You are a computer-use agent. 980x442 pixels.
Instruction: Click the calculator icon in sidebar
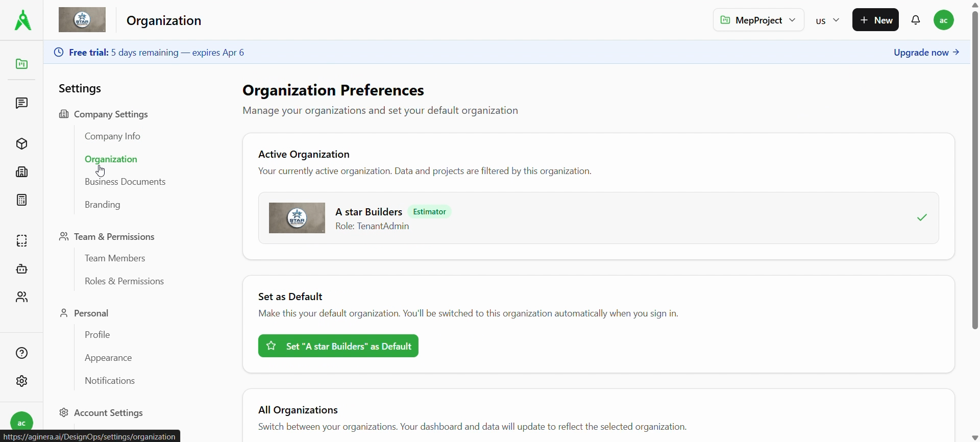[x=21, y=200]
